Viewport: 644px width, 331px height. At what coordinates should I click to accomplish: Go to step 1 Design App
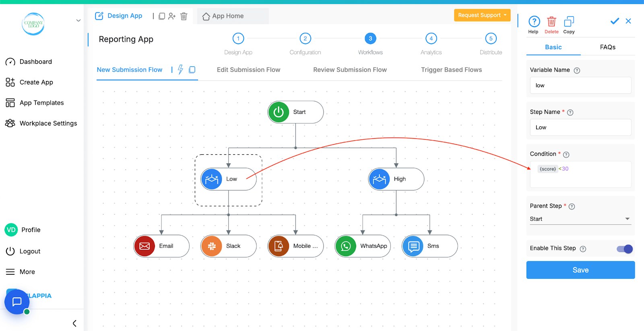[238, 39]
